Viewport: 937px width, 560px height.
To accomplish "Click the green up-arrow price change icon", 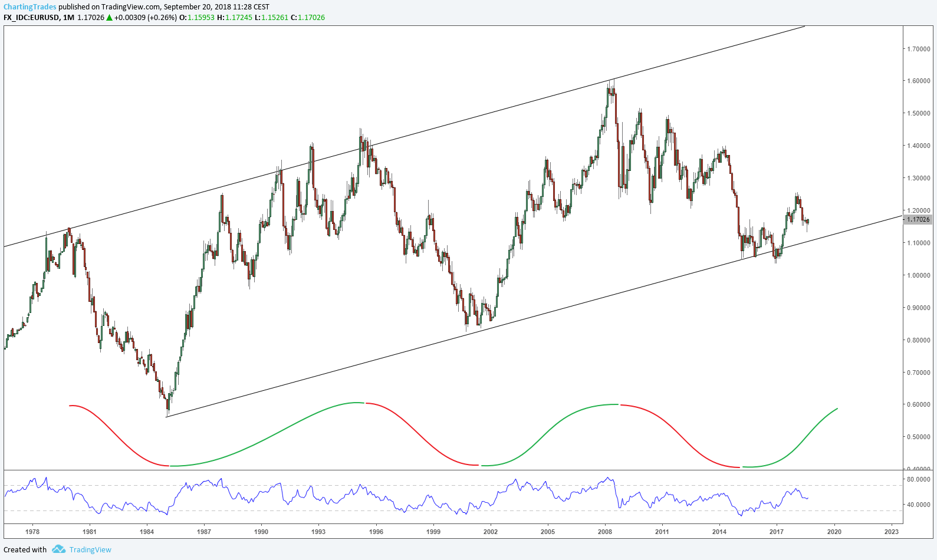I will [x=109, y=18].
